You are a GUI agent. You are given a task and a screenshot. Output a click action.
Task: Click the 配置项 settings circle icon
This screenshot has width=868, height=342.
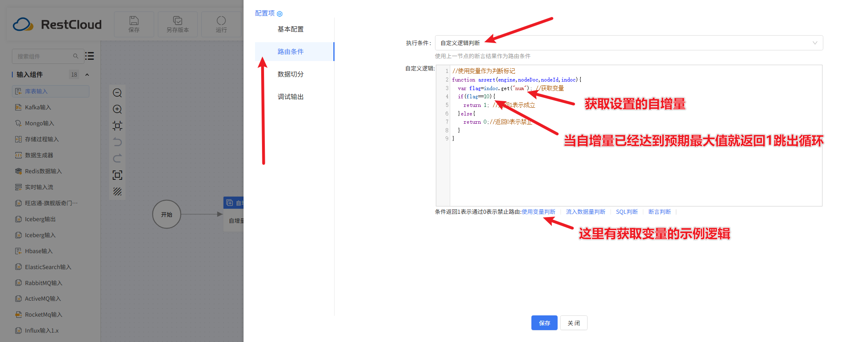(x=280, y=14)
